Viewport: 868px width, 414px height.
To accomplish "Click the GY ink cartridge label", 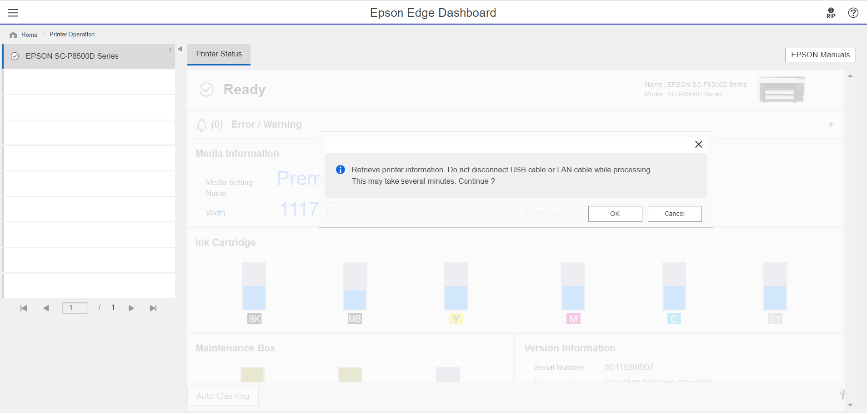I will (776, 320).
